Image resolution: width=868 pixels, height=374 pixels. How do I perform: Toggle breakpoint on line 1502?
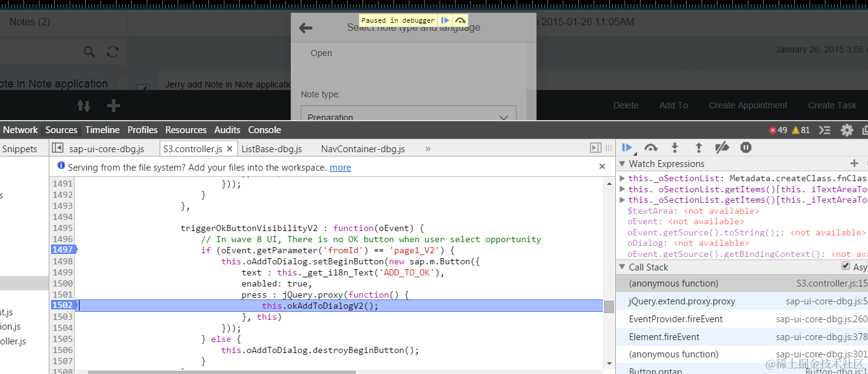(x=62, y=305)
